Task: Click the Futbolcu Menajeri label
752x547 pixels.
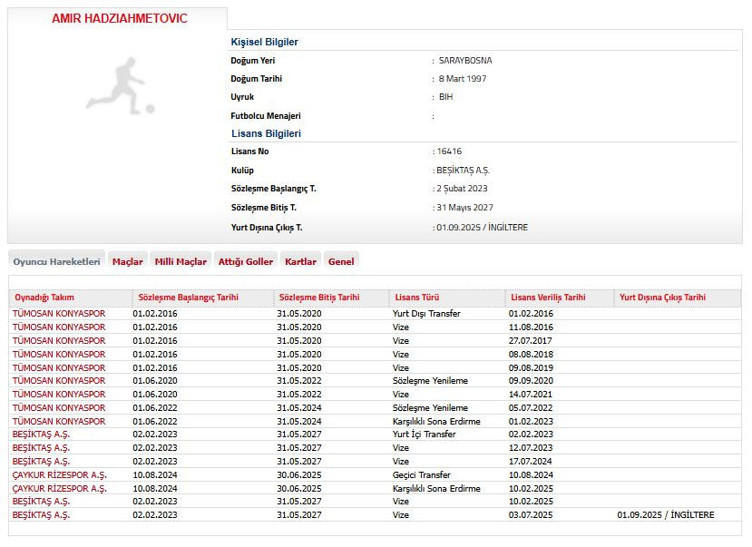Action: coord(266,116)
